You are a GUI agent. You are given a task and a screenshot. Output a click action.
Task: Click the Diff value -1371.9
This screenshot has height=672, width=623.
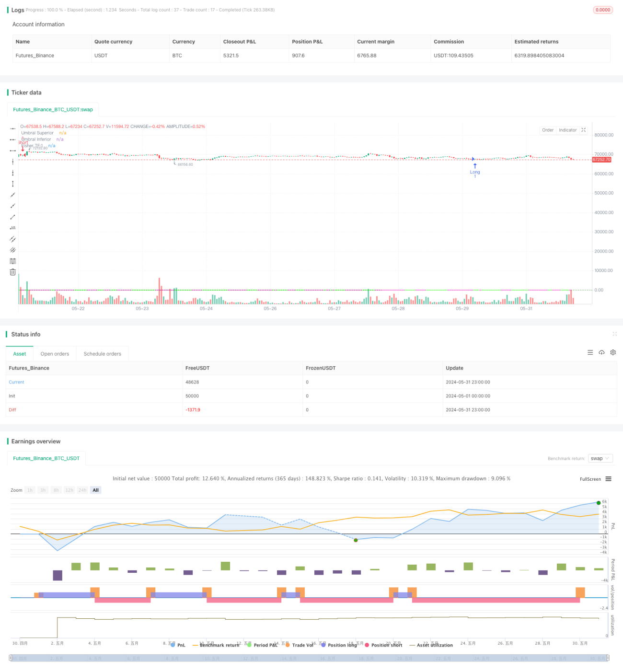click(x=193, y=410)
